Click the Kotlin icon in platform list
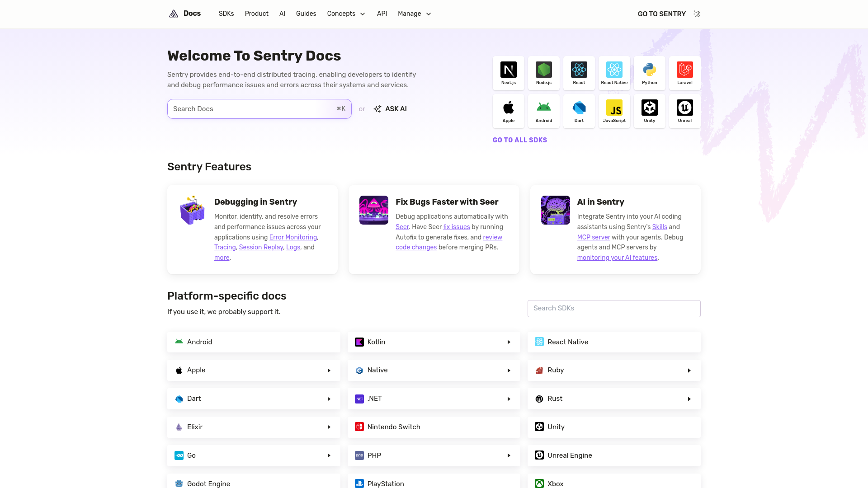Viewport: 868px width, 488px height. tap(359, 342)
